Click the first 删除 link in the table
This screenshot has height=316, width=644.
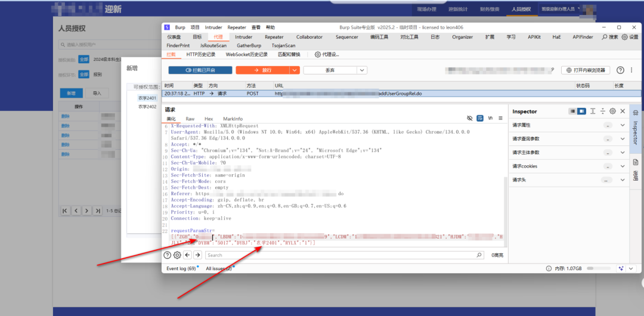66,116
